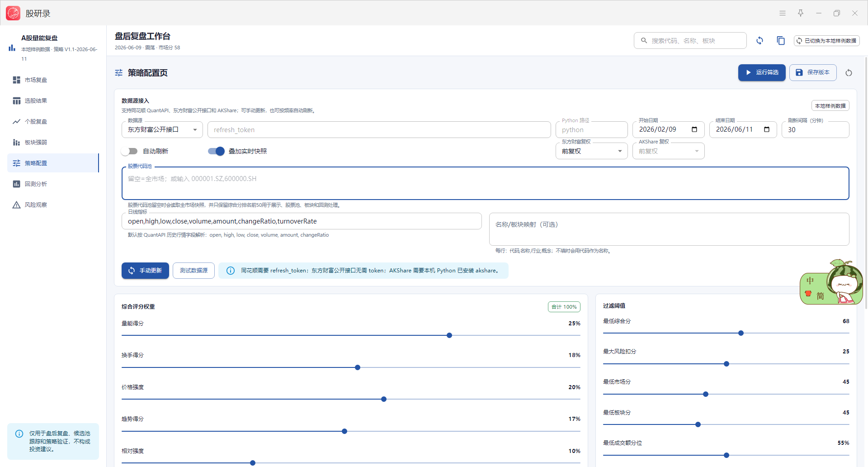Open 板块强弱 page

pos(53,143)
